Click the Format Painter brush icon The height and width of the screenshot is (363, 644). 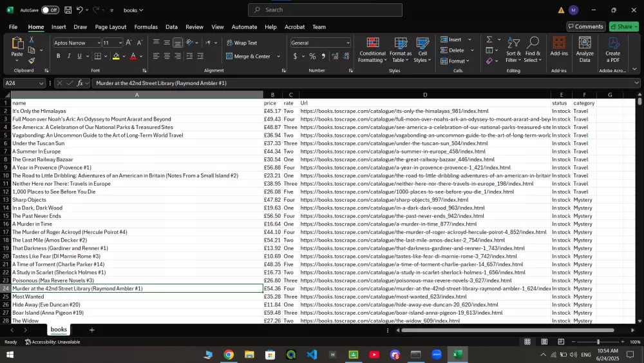point(32,61)
